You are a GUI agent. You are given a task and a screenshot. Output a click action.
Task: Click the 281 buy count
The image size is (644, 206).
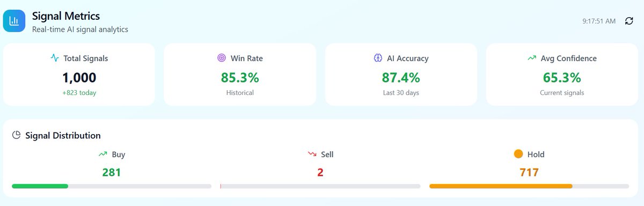112,172
